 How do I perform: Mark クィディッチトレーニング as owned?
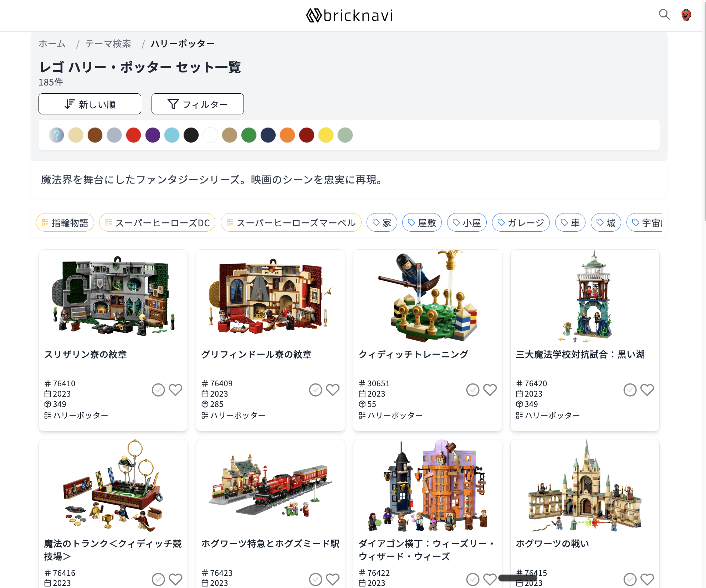tap(473, 390)
